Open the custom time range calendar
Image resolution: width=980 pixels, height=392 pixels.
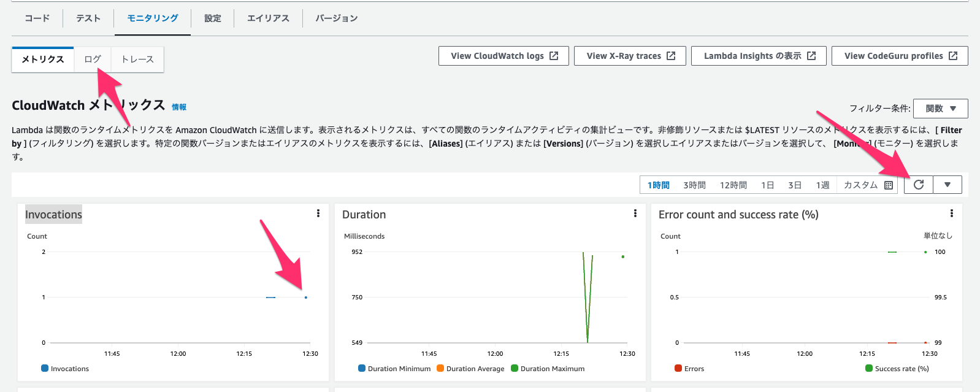868,185
